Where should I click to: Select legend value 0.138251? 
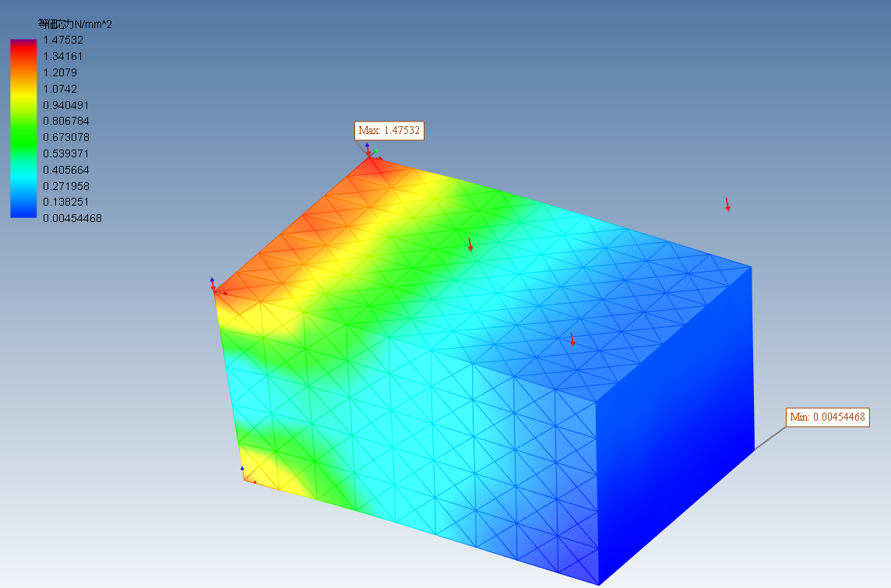tap(66, 202)
